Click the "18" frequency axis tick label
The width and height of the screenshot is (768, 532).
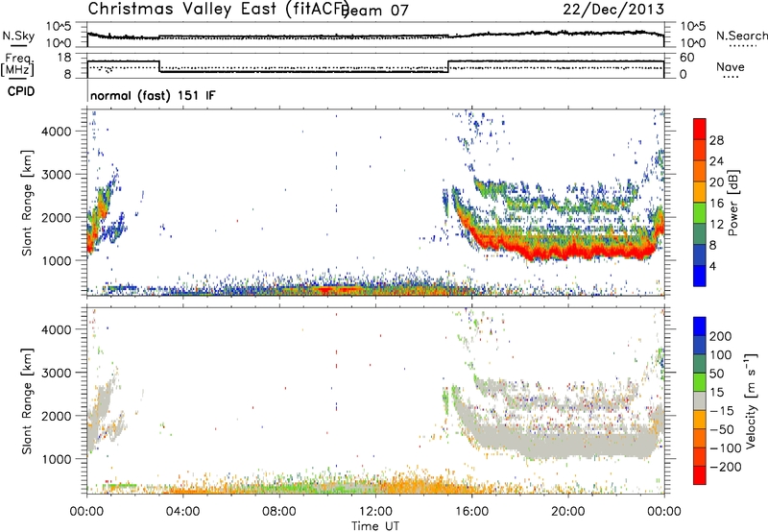(x=65, y=57)
